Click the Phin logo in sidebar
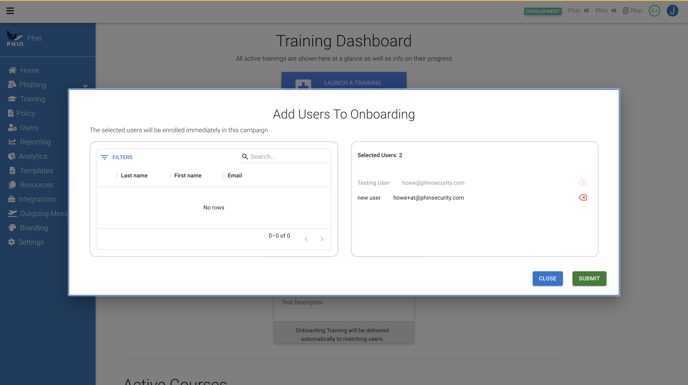This screenshot has width=688, height=385. point(15,39)
